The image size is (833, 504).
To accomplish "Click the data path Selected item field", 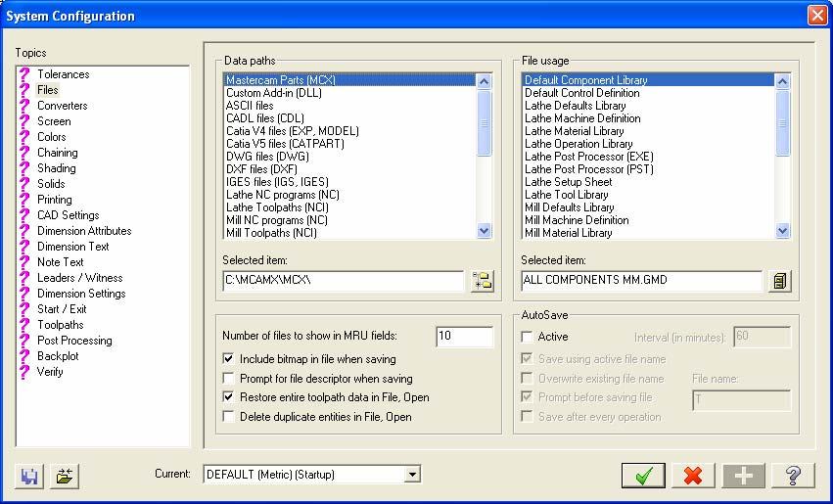I will pos(344,281).
